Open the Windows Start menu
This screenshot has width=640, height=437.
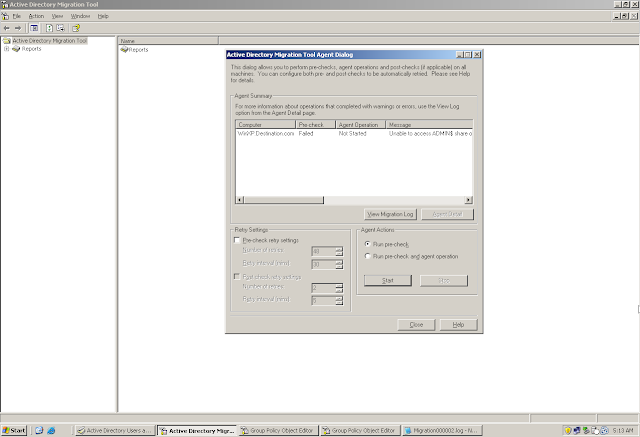(14, 430)
